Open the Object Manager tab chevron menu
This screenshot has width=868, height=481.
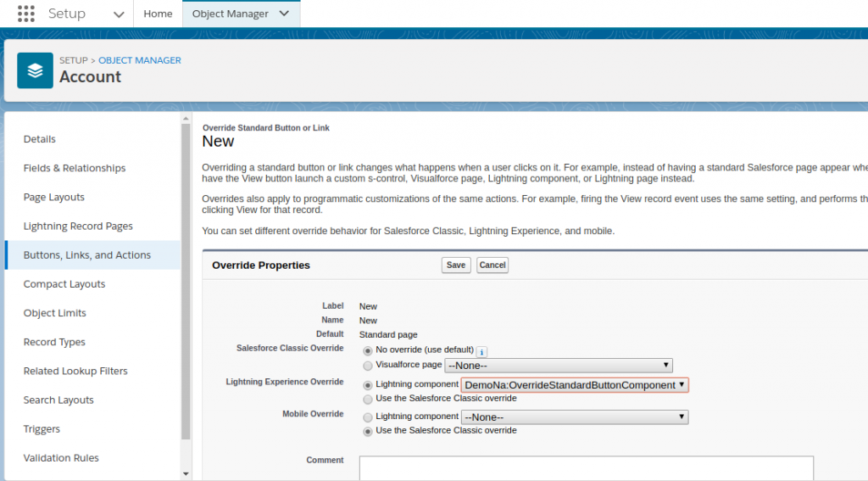[x=284, y=14]
